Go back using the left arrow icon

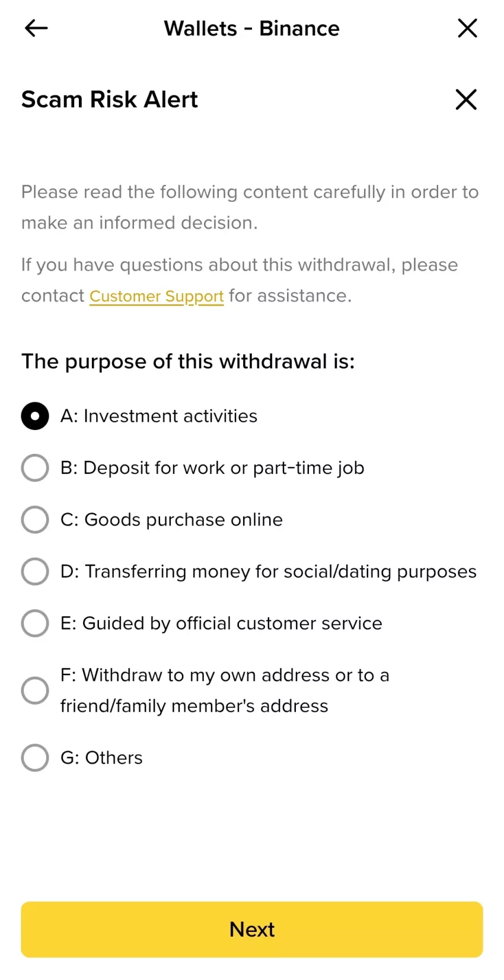click(x=36, y=28)
